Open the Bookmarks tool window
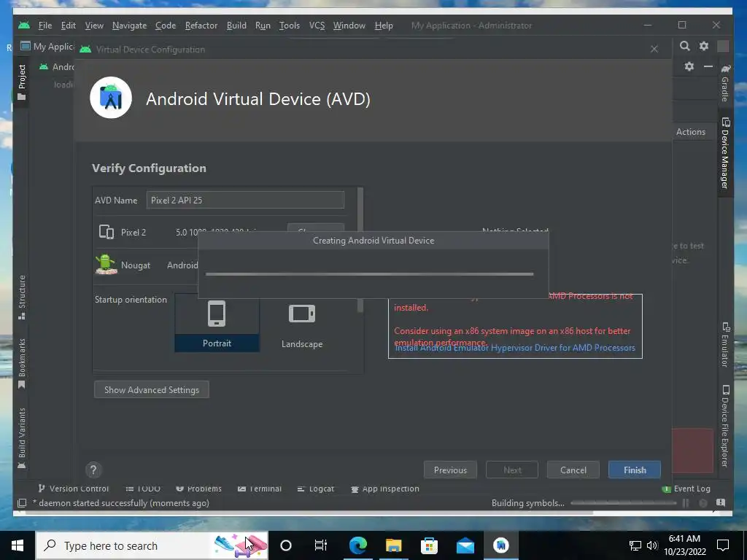The height and width of the screenshot is (560, 747). 21,363
